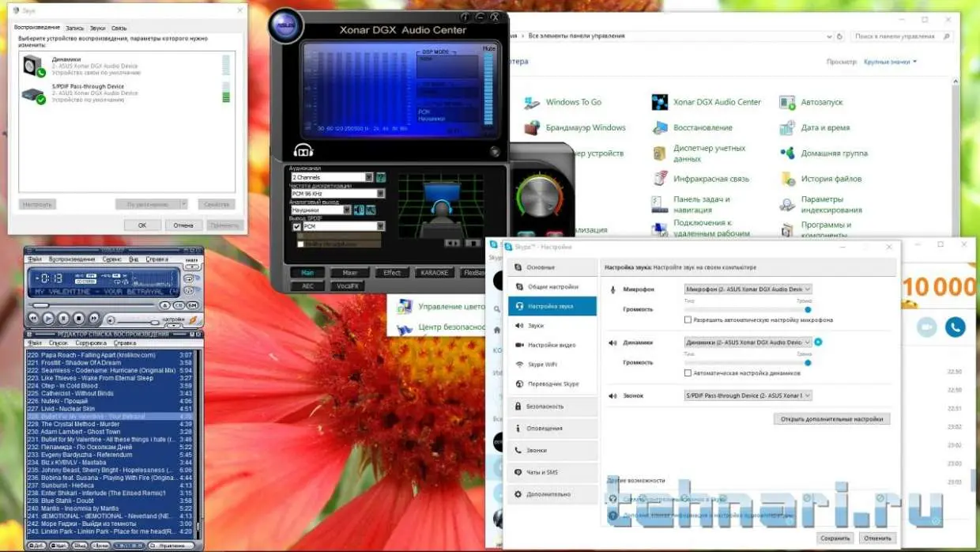Click Сохранить button in Skype settings
The height and width of the screenshot is (552, 980).
(835, 538)
